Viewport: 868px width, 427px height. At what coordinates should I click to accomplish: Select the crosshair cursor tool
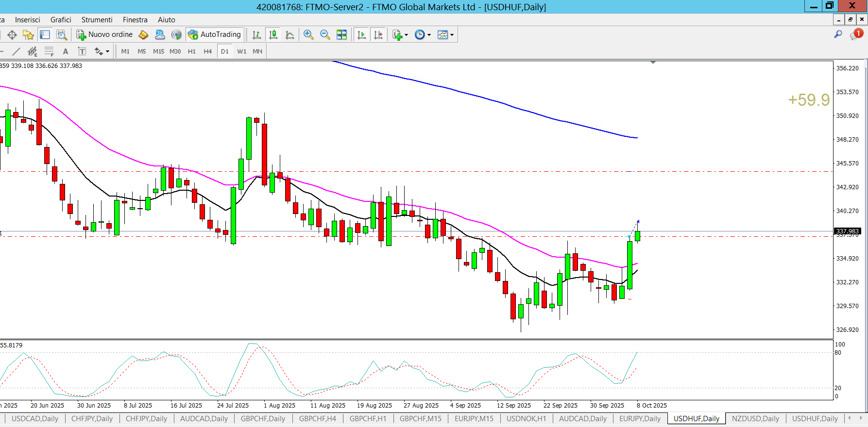point(12,34)
